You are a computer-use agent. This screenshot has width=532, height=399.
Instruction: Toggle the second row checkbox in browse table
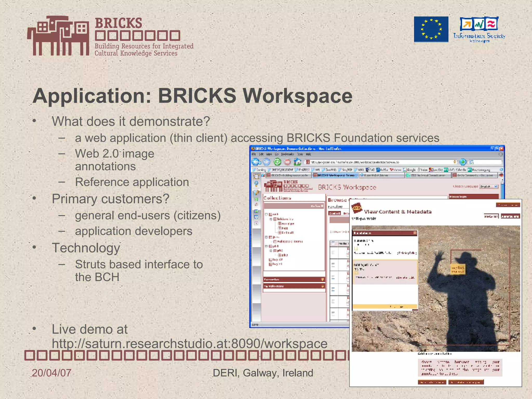pos(333,265)
